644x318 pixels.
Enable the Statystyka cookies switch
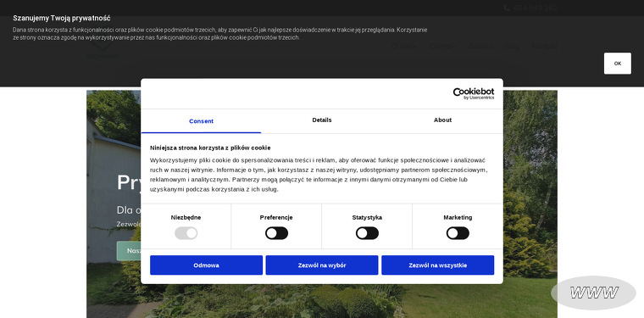pos(367,233)
